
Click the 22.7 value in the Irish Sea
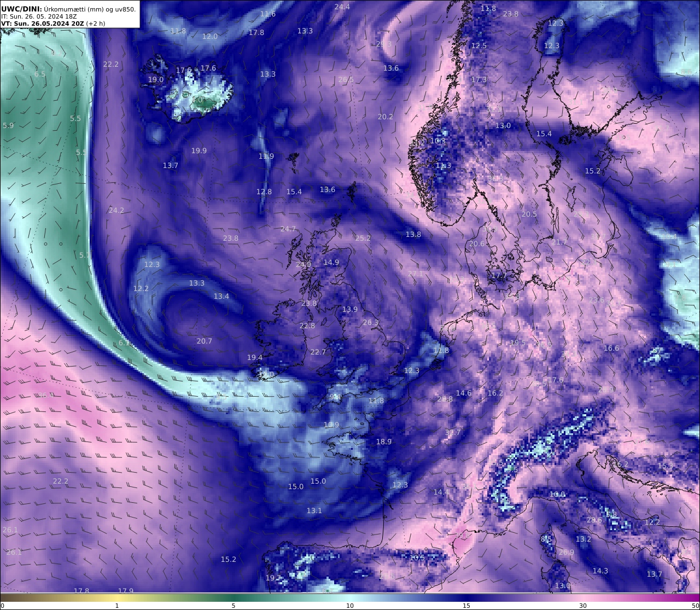click(x=318, y=352)
